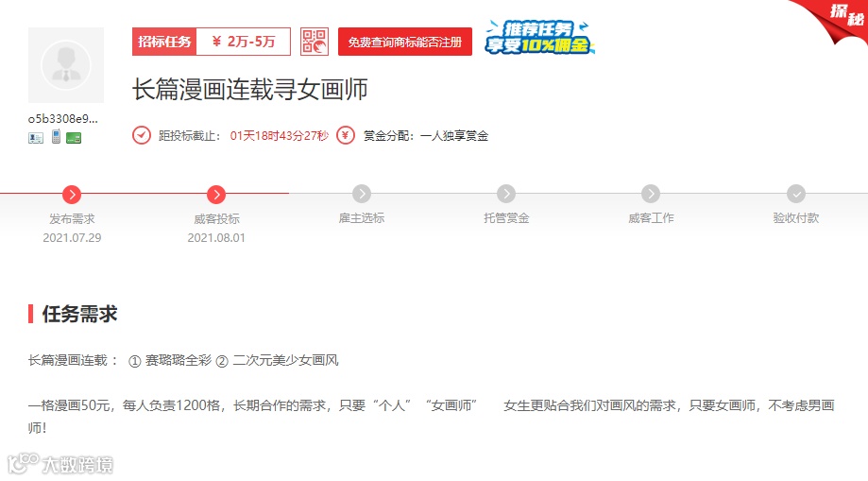Click the QR code icon

pyautogui.click(x=314, y=42)
